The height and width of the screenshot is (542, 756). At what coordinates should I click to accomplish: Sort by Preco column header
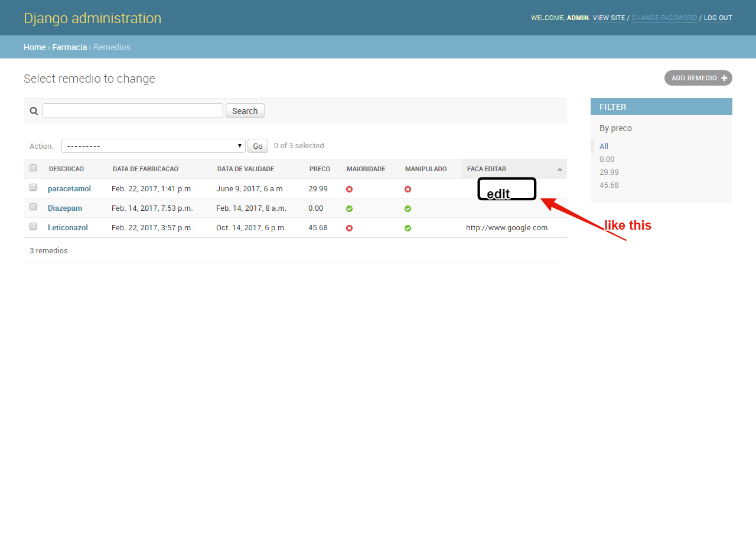pos(320,169)
